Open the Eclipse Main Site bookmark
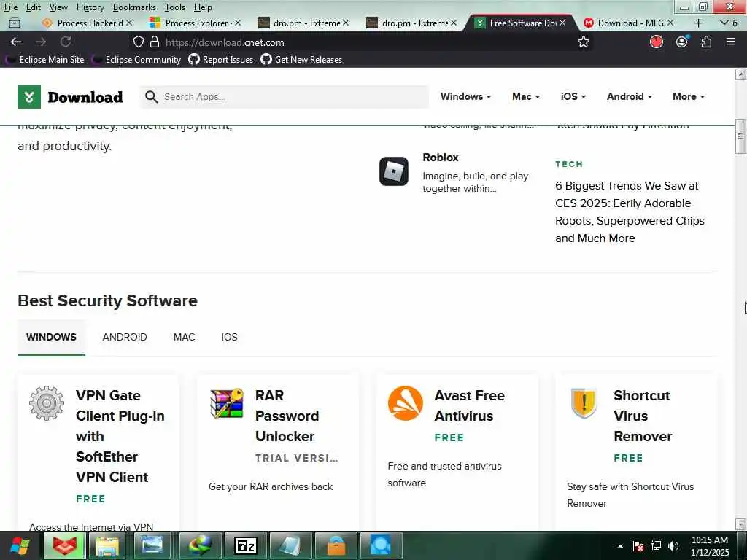The height and width of the screenshot is (560, 747). tap(45, 60)
